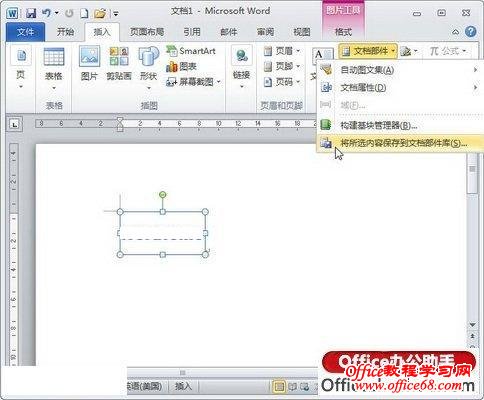Click the Save icon in quick access toolbar
Viewport: 484px width, 400px height.
point(31,13)
